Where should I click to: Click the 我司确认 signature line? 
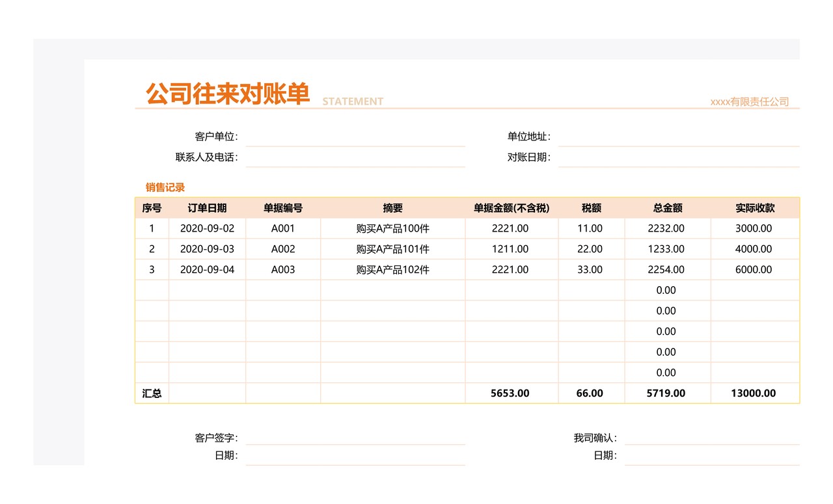pos(712,438)
